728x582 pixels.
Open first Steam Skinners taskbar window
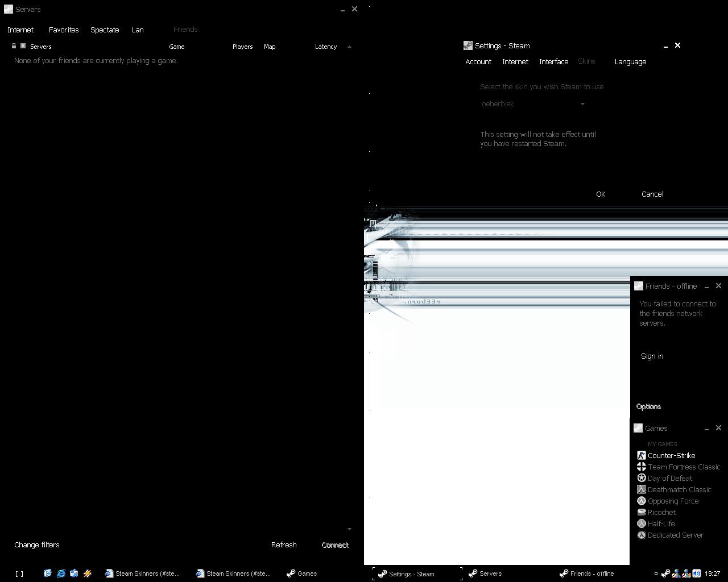[142, 573]
